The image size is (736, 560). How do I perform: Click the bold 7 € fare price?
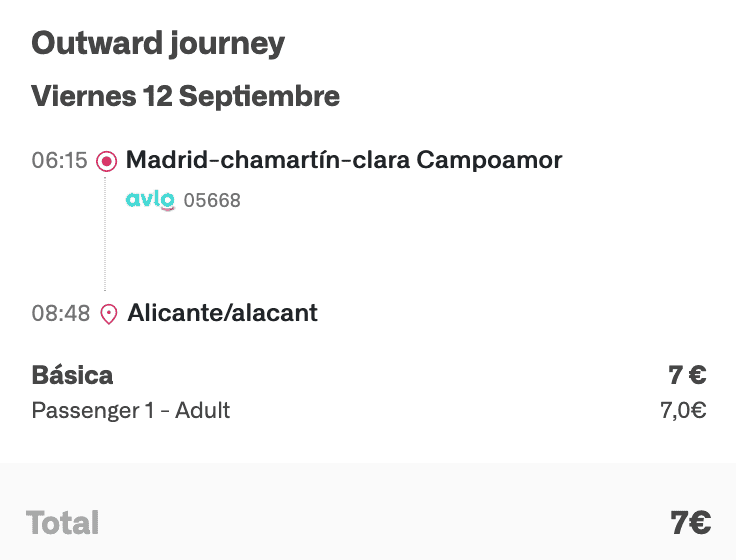click(687, 376)
